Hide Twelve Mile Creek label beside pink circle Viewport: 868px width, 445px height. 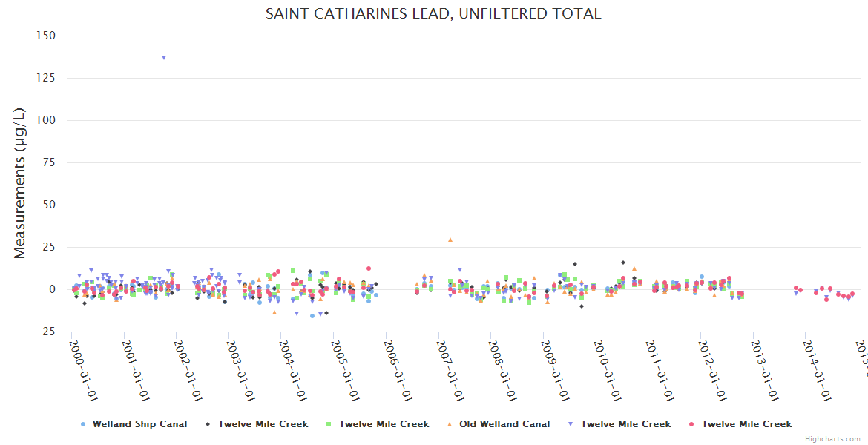(x=746, y=424)
